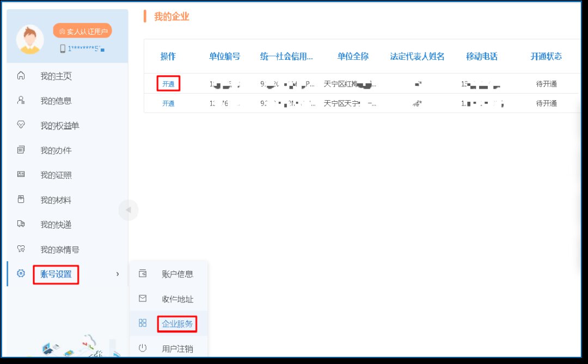The image size is (588, 364).
Task: Collapse the sidebar with the triangle handle
Action: coord(128,210)
